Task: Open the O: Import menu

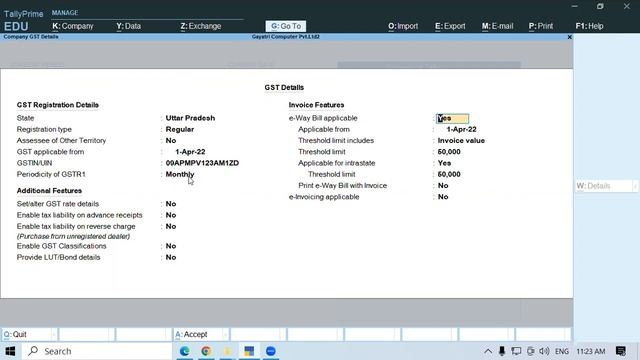Action: (x=403, y=26)
